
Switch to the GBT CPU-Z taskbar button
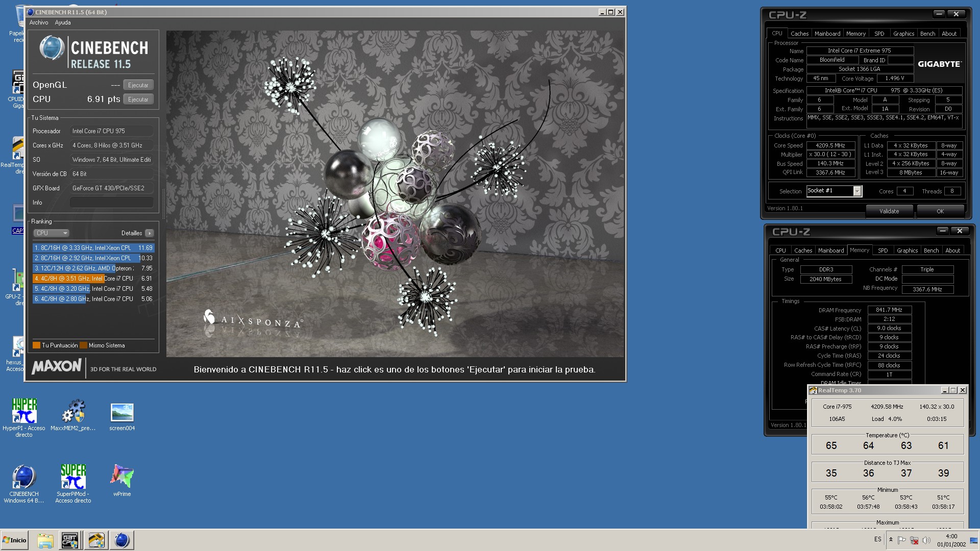[x=70, y=540]
